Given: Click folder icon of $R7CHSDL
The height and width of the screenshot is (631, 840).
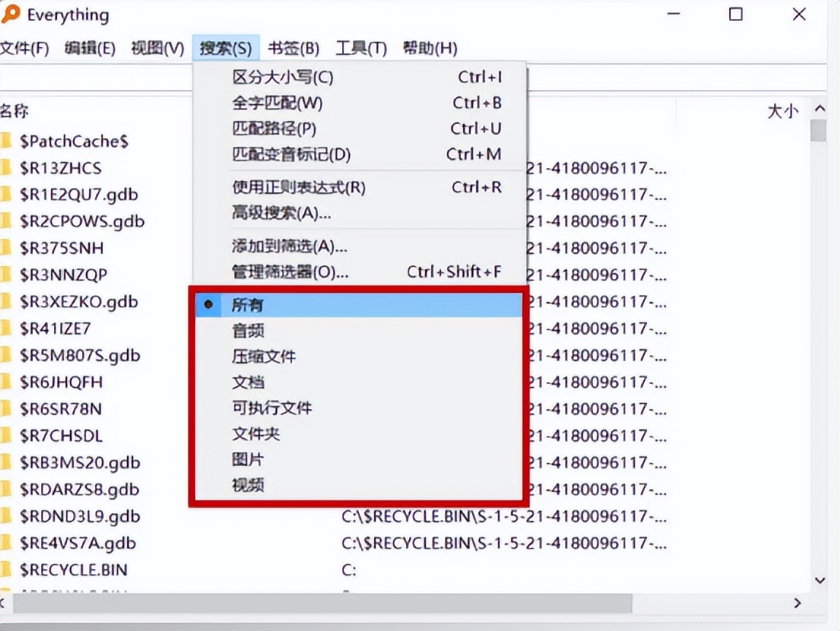Looking at the screenshot, I should (5, 435).
